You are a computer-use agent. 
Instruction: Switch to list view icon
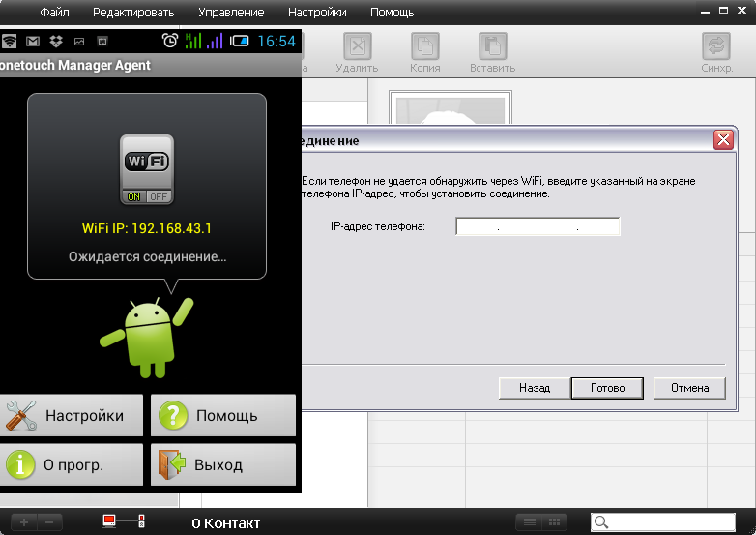[530, 522]
